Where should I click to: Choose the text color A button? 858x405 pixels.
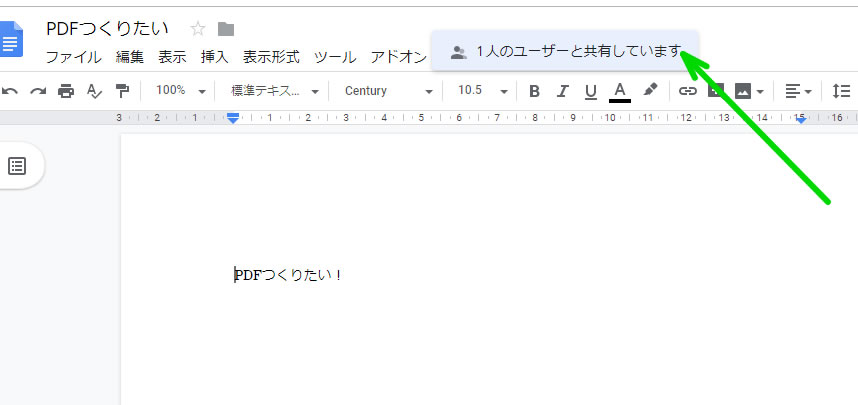619,91
